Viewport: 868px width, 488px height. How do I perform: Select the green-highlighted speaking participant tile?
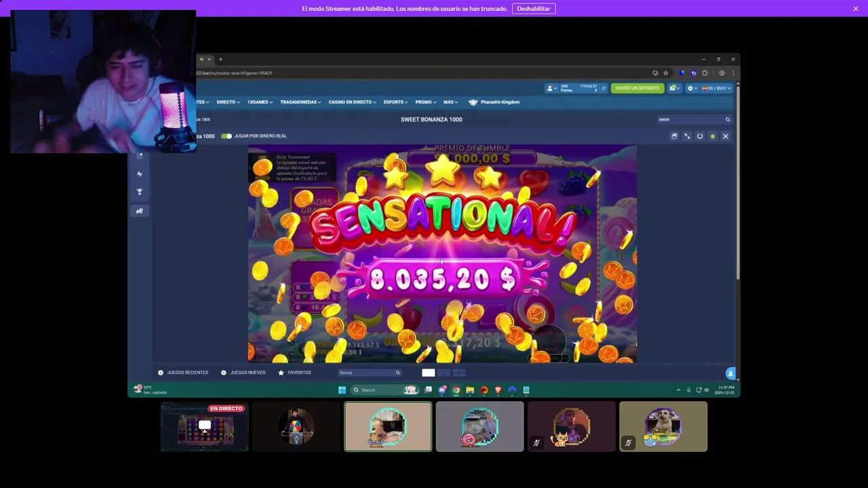(x=388, y=427)
